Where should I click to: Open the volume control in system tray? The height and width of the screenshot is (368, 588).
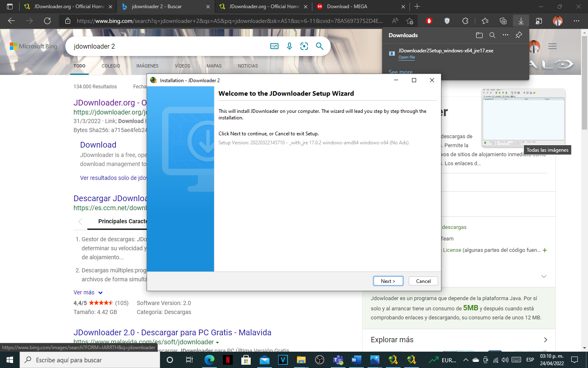click(x=505, y=360)
